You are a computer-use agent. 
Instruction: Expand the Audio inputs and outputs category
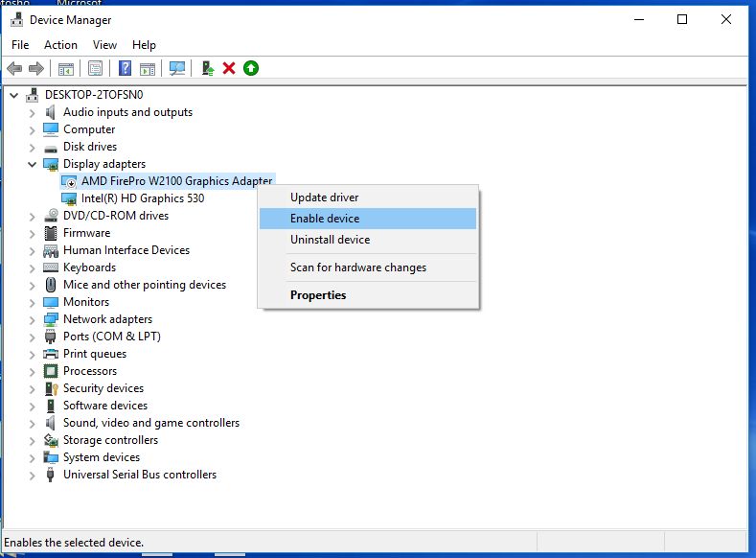coord(32,113)
